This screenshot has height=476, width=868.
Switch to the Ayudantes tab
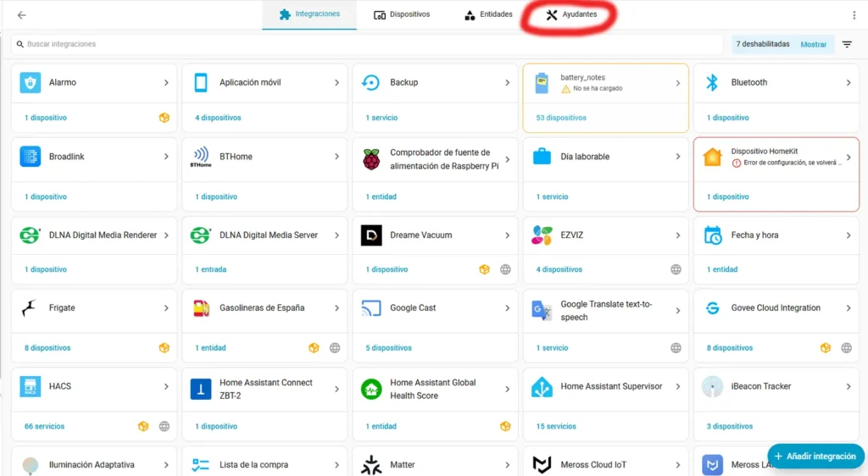pos(571,14)
